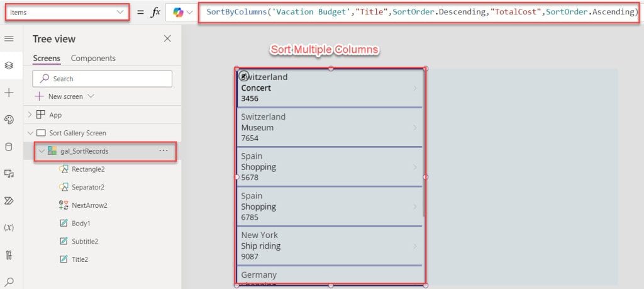
Task: Click the Concert row arrow
Action: 415,88
